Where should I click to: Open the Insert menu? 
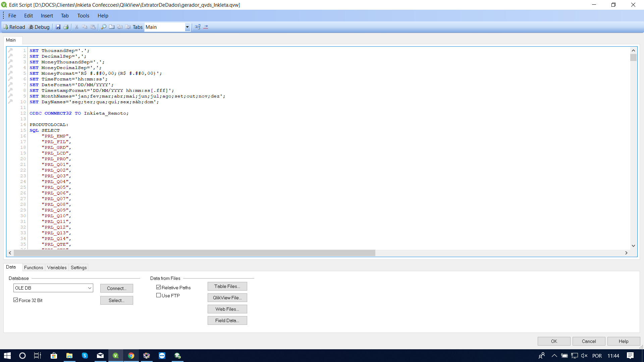tap(47, 16)
